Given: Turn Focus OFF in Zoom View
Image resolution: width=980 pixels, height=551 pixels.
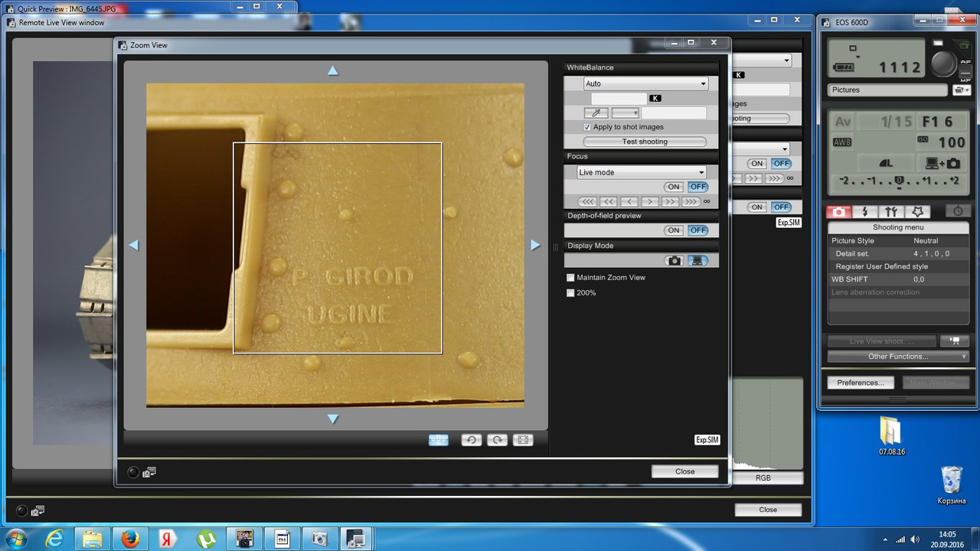Looking at the screenshot, I should [x=697, y=187].
